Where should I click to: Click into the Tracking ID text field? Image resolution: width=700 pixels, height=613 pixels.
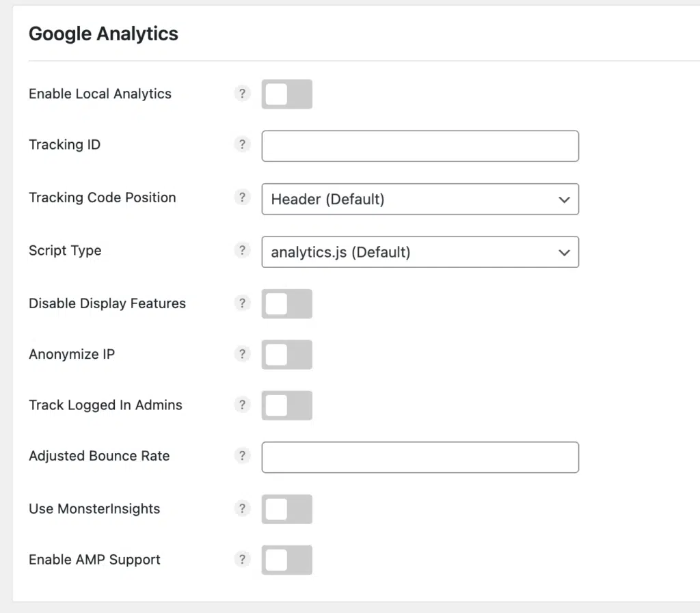420,146
